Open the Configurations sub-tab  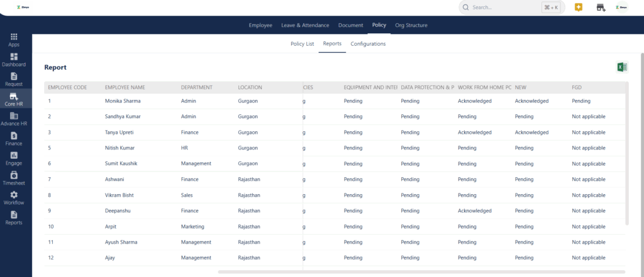tap(368, 44)
